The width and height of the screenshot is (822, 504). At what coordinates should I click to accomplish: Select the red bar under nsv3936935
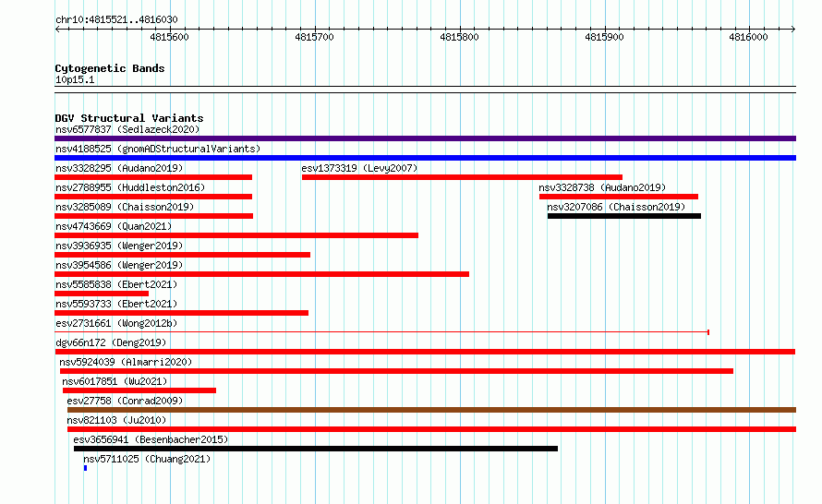183,255
